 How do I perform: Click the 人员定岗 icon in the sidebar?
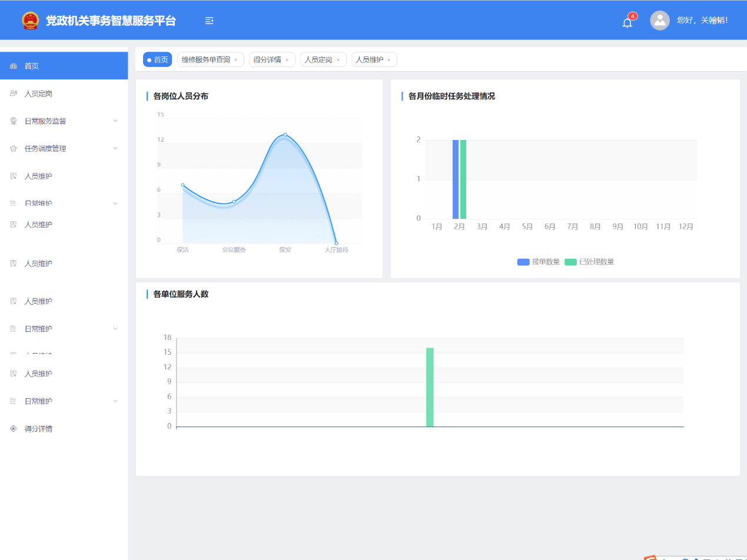[14, 94]
